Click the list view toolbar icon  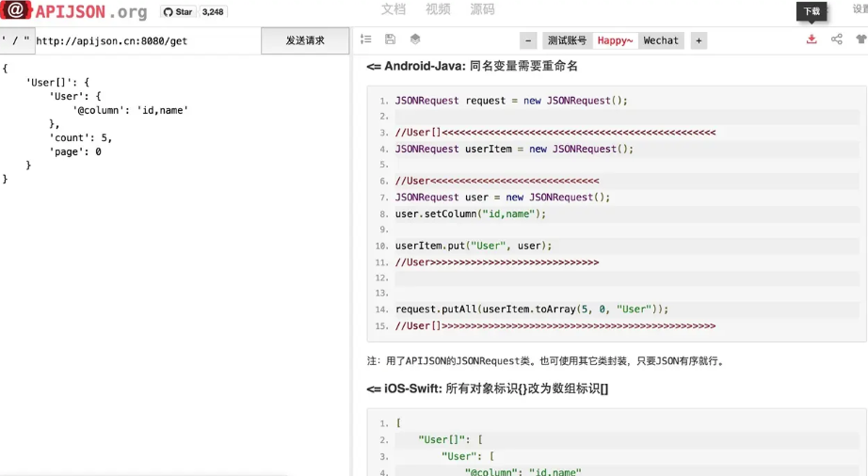[x=366, y=39]
